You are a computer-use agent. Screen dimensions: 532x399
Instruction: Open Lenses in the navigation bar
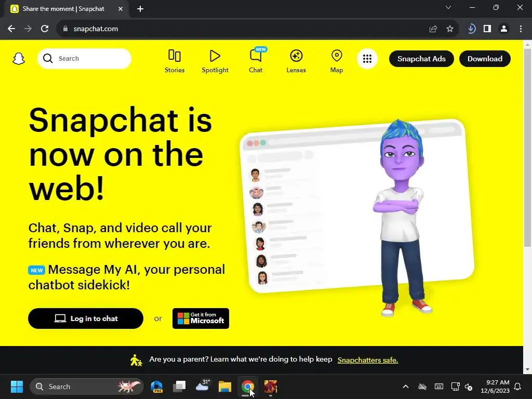296,61
